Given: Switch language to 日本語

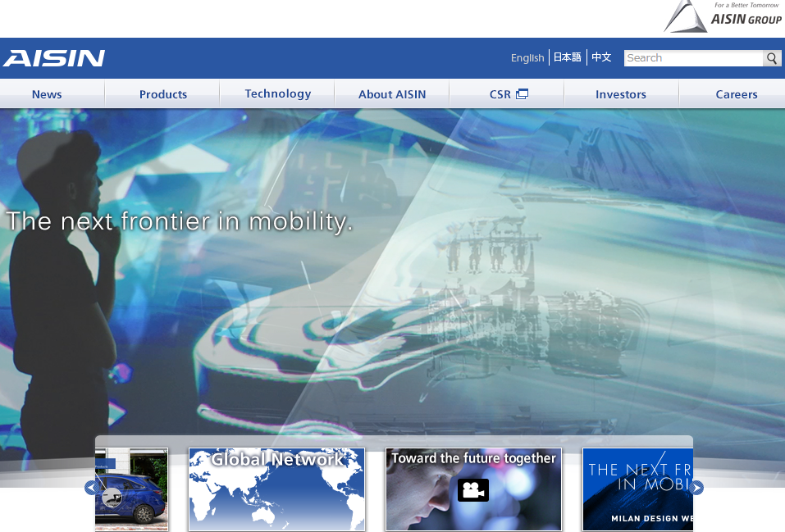Looking at the screenshot, I should click(568, 57).
